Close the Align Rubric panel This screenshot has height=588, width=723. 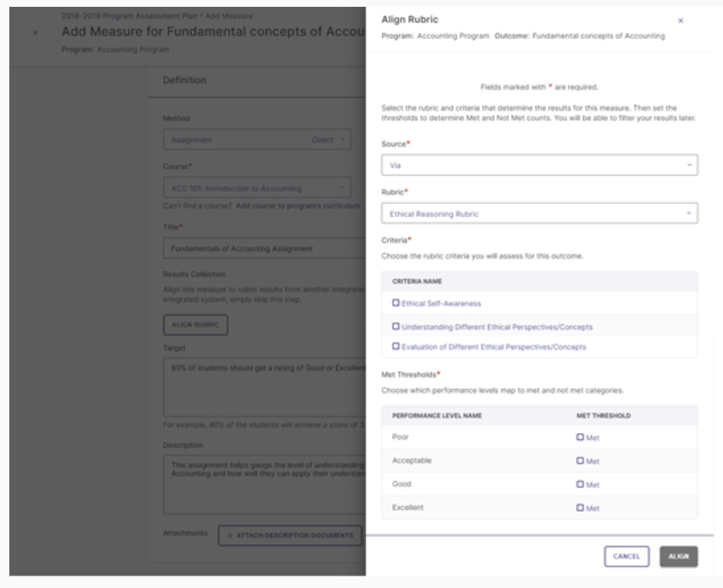pyautogui.click(x=680, y=20)
